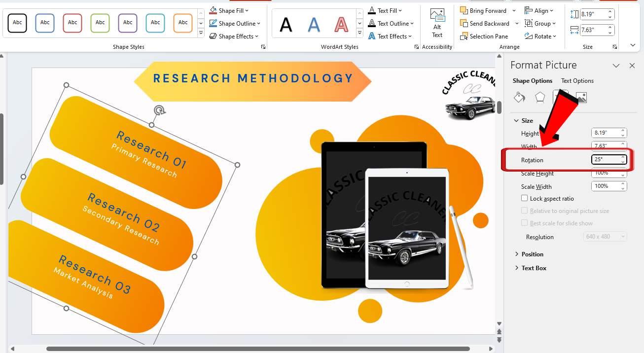Click the Shape Effects icon
Screen dimensions: 644x353
[x=213, y=36]
